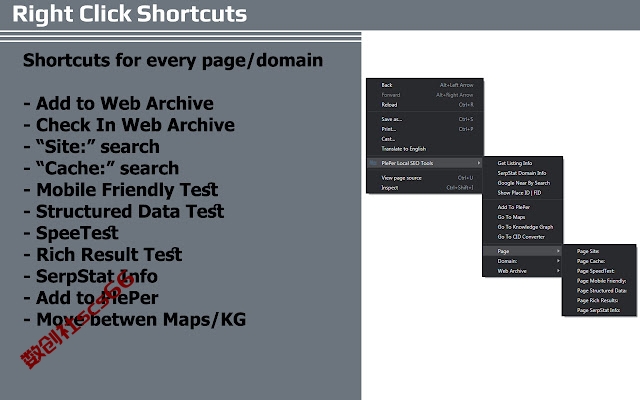This screenshot has height=400, width=640.
Task: Click the 'SpeeTest' line
Action: (71, 233)
